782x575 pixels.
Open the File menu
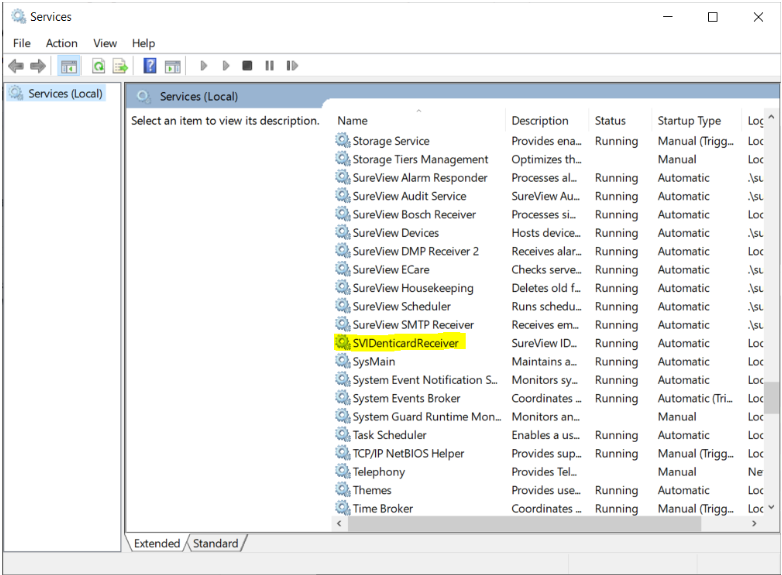click(21, 43)
